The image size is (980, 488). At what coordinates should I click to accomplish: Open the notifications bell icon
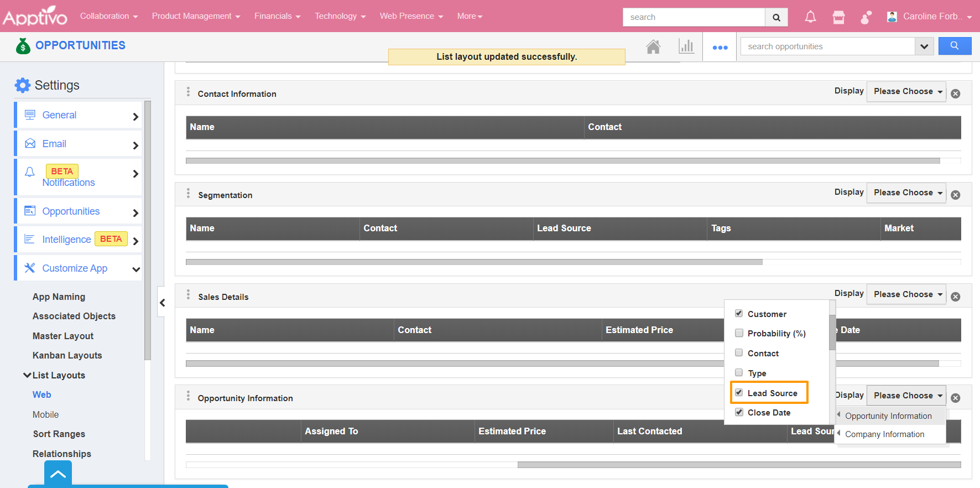(810, 17)
